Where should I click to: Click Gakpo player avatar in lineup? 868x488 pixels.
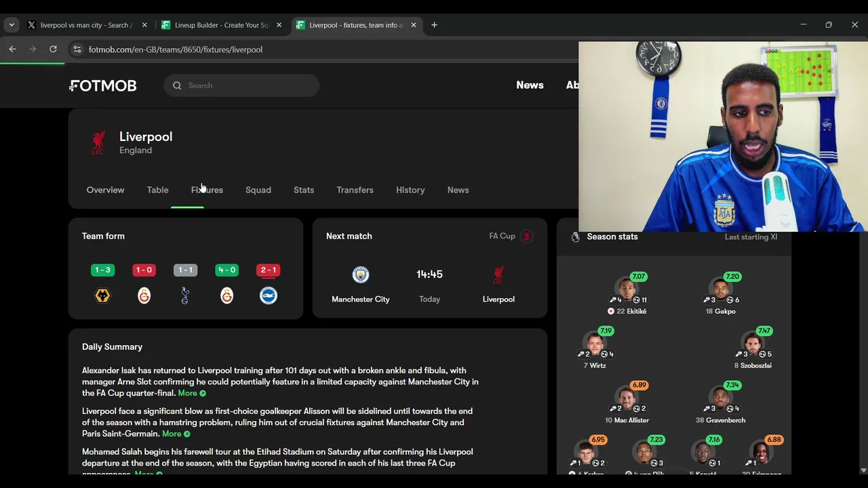coord(721,289)
